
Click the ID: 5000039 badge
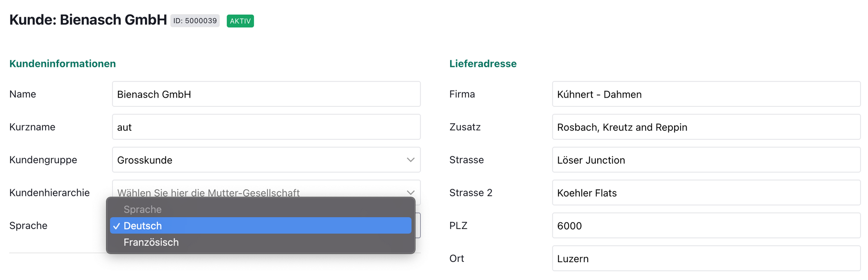coord(195,21)
